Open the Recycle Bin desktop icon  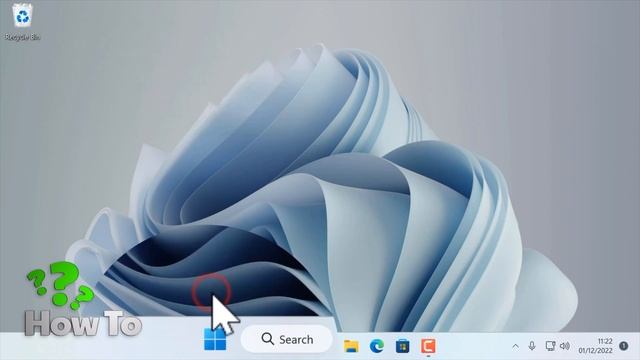22,21
